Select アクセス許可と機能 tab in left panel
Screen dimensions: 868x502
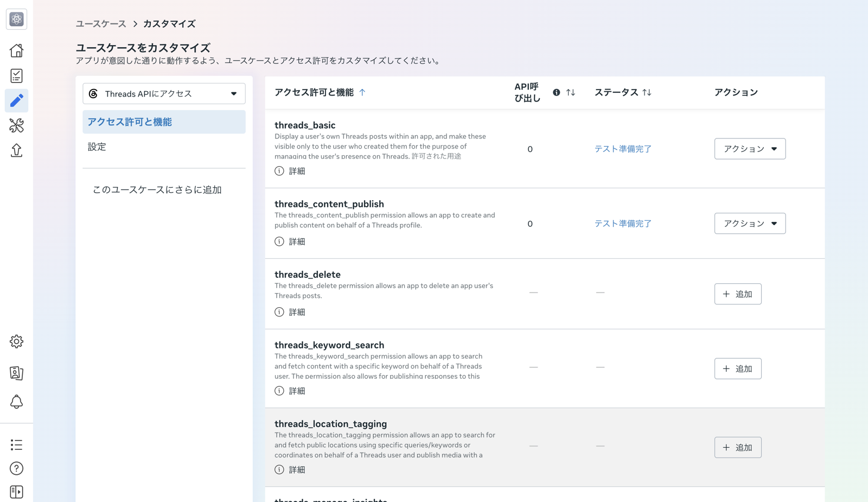tap(164, 122)
